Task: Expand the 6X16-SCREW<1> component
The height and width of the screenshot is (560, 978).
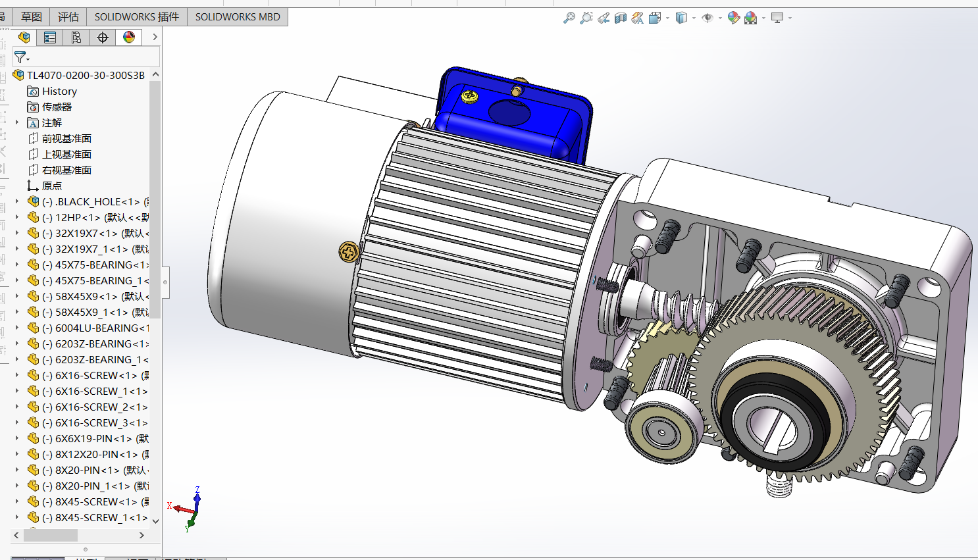Action: (17, 375)
